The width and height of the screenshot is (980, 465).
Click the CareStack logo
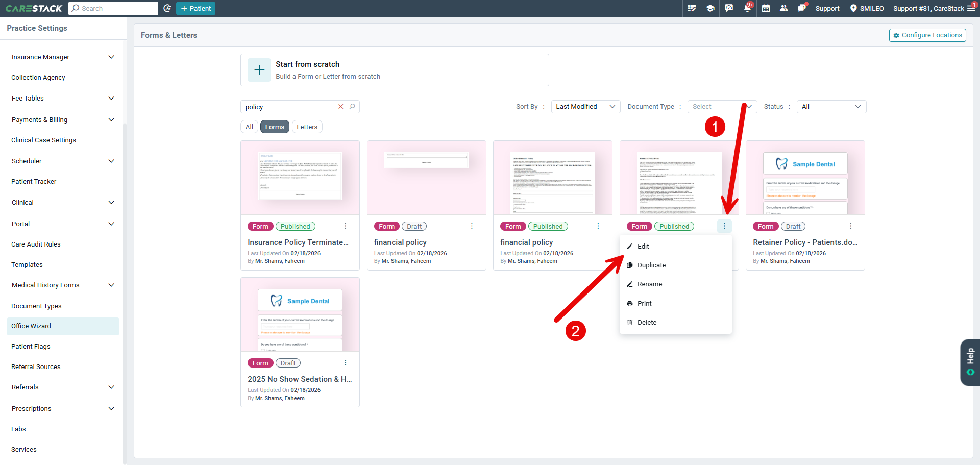[34, 8]
